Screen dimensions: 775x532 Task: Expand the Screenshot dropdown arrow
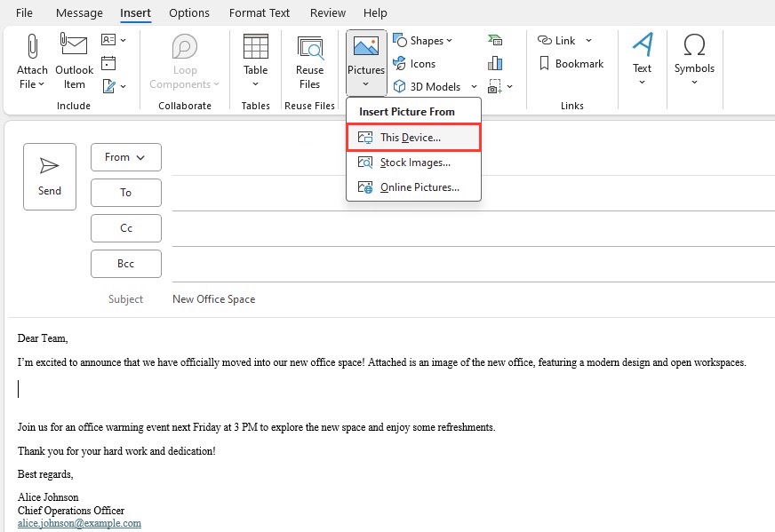[509, 87]
